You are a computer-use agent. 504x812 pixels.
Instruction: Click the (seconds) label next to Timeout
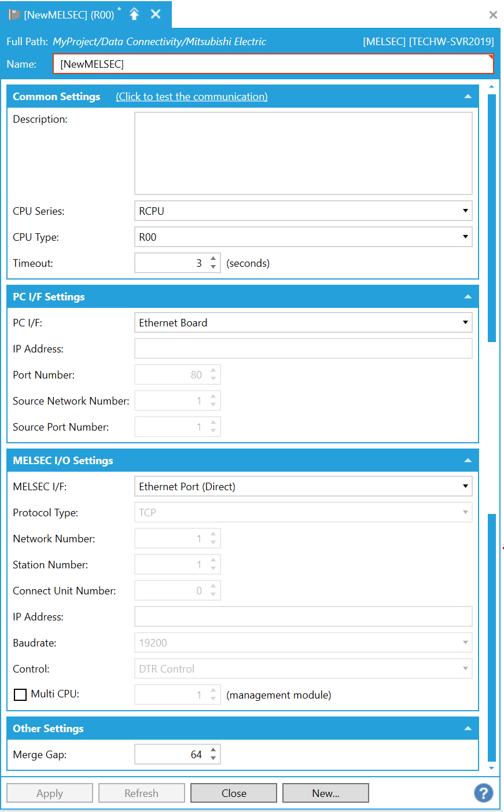click(248, 263)
